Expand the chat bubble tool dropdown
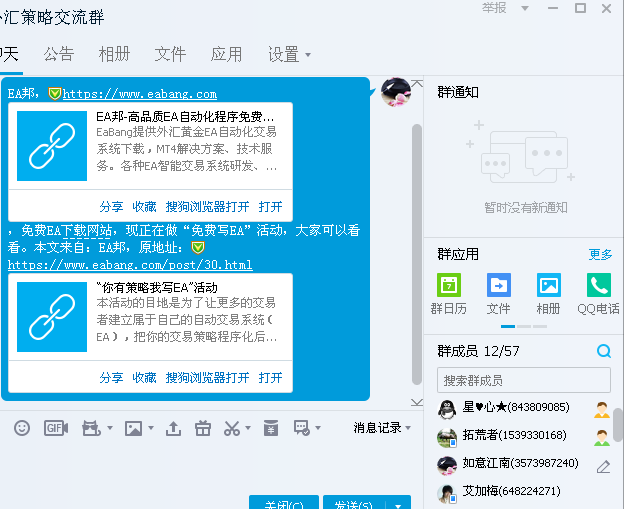This screenshot has height=509, width=633. [x=318, y=428]
